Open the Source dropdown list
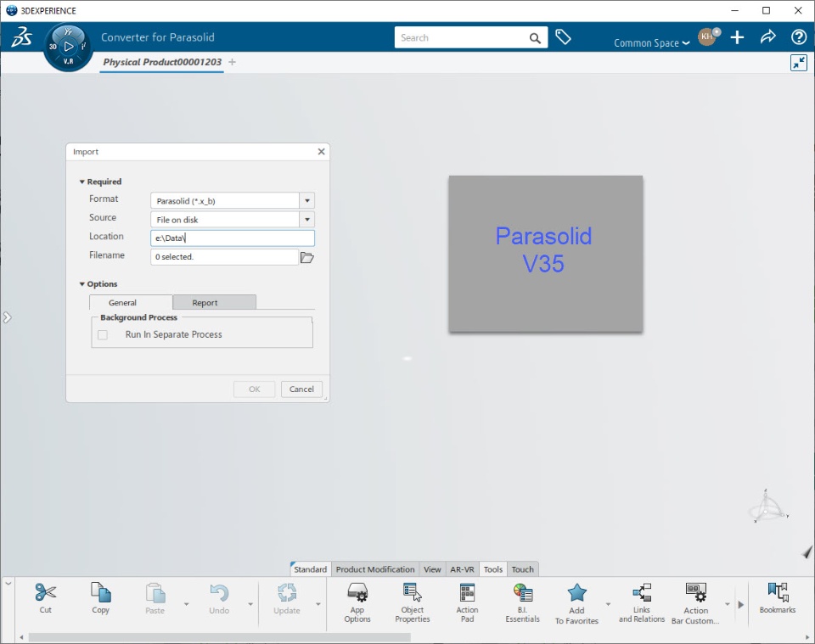 click(307, 219)
